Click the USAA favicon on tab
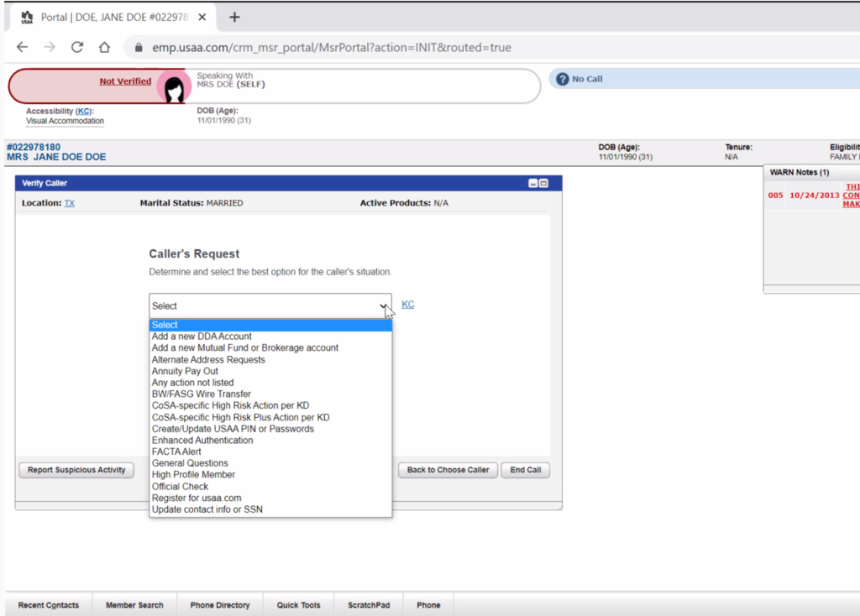Screen dimensions: 860x616 click(x=27, y=18)
